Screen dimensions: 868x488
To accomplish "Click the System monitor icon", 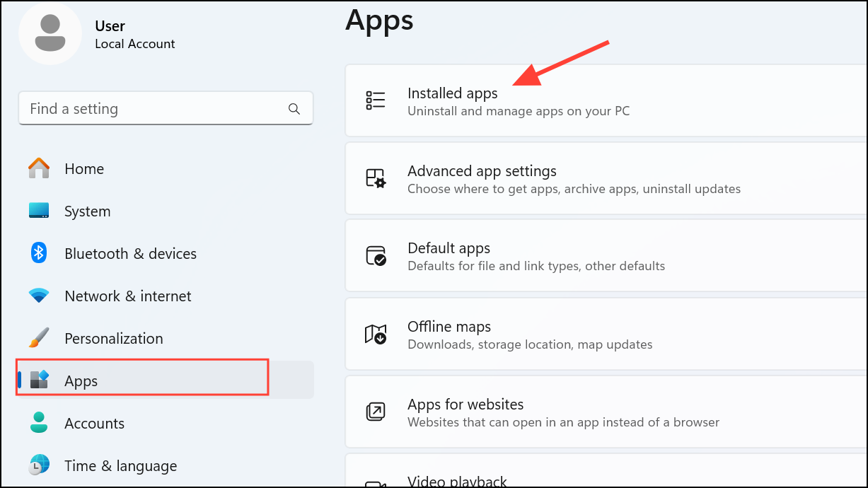I will pos(39,211).
